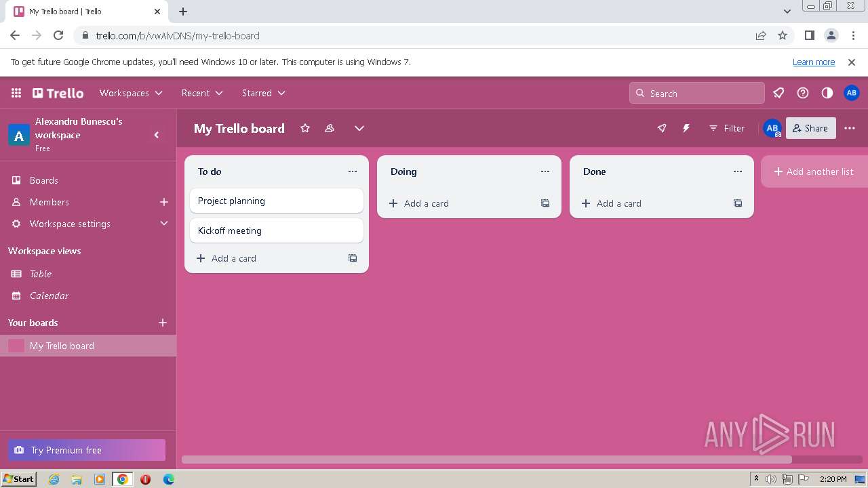This screenshot has width=868, height=488.
Task: Open a new Chrome tab
Action: click(x=183, y=11)
